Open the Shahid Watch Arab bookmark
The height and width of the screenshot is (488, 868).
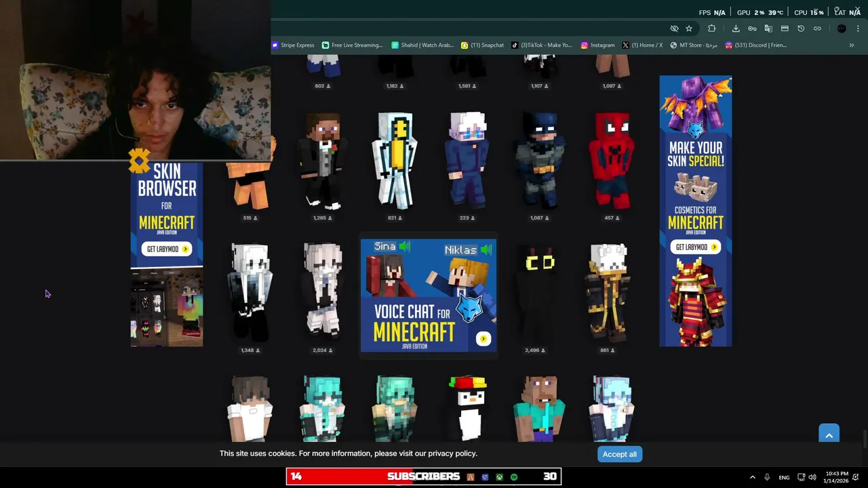(x=422, y=45)
